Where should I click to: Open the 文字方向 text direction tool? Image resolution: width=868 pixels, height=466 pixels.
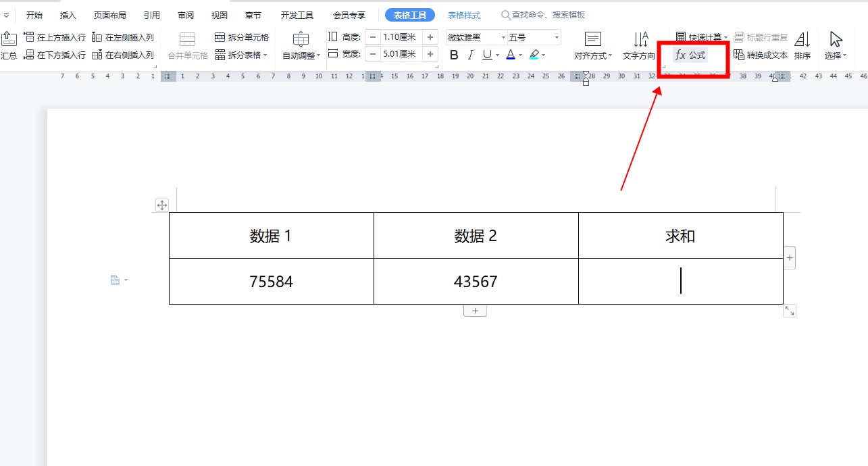[x=639, y=45]
